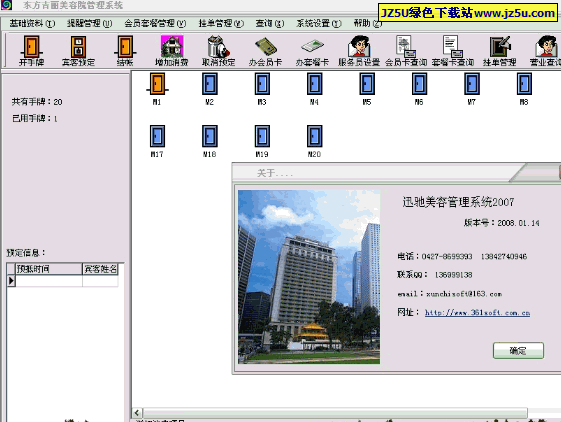561x422 pixels.
Task: Open the 宾客预定 toolbar icon
Action: 78,51
